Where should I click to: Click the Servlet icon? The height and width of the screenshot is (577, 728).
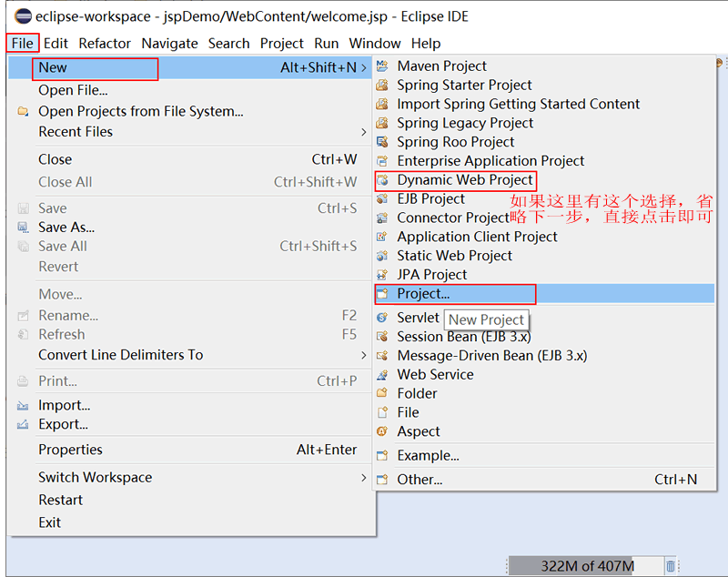coord(382,318)
